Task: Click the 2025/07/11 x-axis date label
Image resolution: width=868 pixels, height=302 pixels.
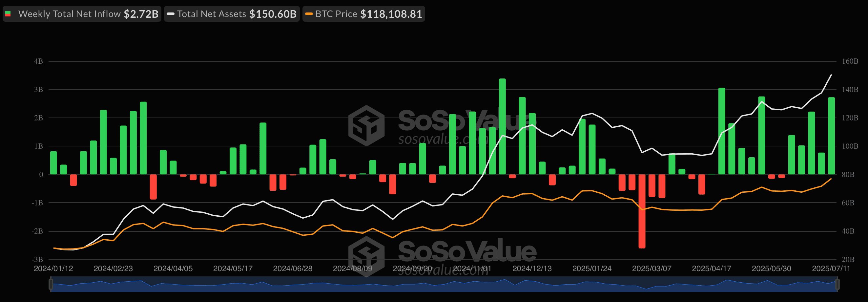Action: click(x=831, y=269)
